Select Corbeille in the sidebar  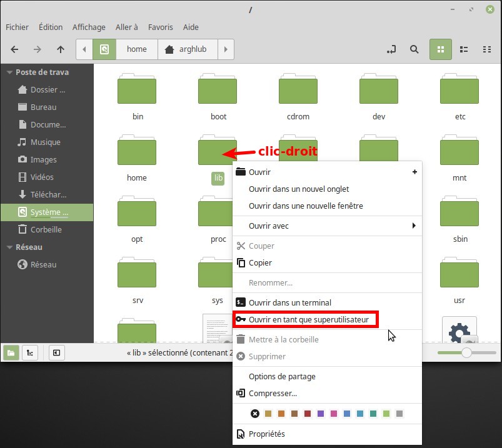click(x=46, y=229)
